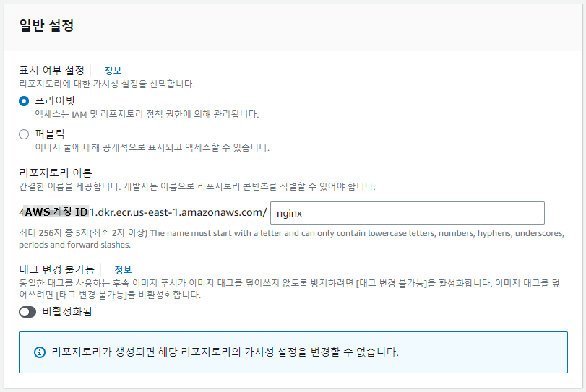Open 정보 link beside 태그 변경 불가능
Screen dimensions: 586x392
pos(123,269)
